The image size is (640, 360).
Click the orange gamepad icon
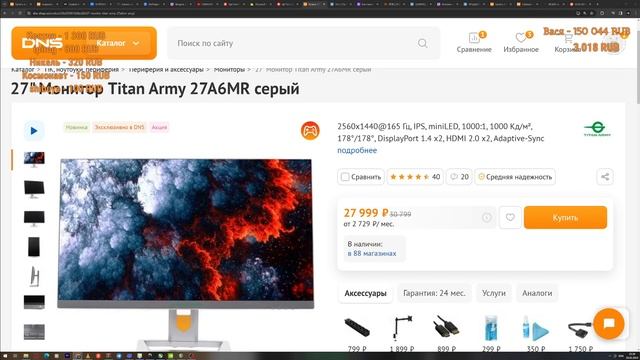tap(310, 131)
